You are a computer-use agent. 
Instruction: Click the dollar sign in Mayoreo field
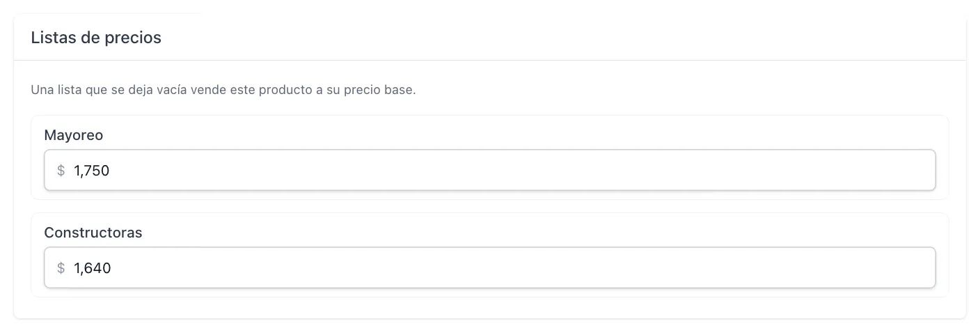[61, 171]
